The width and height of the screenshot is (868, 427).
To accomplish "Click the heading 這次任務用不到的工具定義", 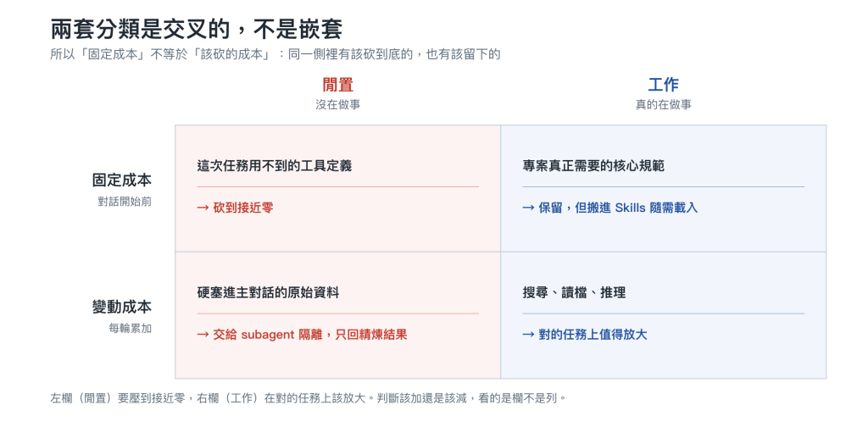I will pyautogui.click(x=275, y=165).
